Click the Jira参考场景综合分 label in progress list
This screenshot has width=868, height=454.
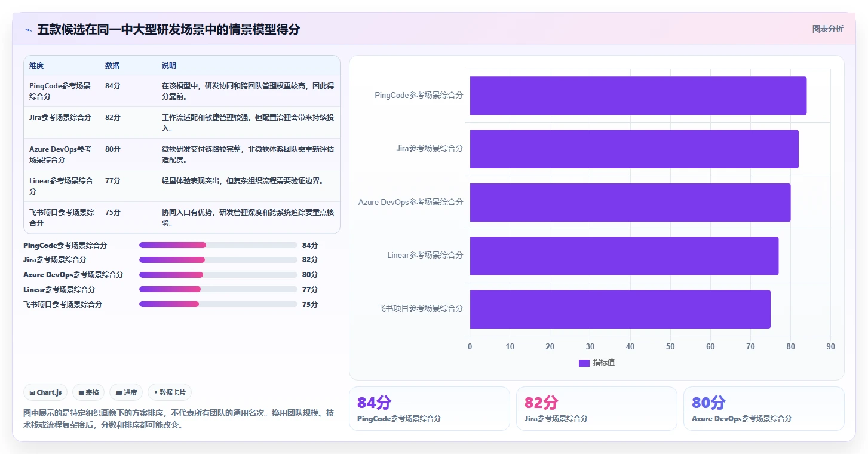click(x=55, y=260)
